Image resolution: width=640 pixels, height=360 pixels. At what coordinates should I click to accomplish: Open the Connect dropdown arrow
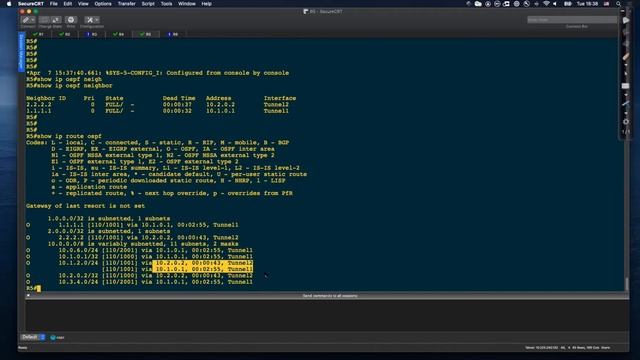(33, 20)
